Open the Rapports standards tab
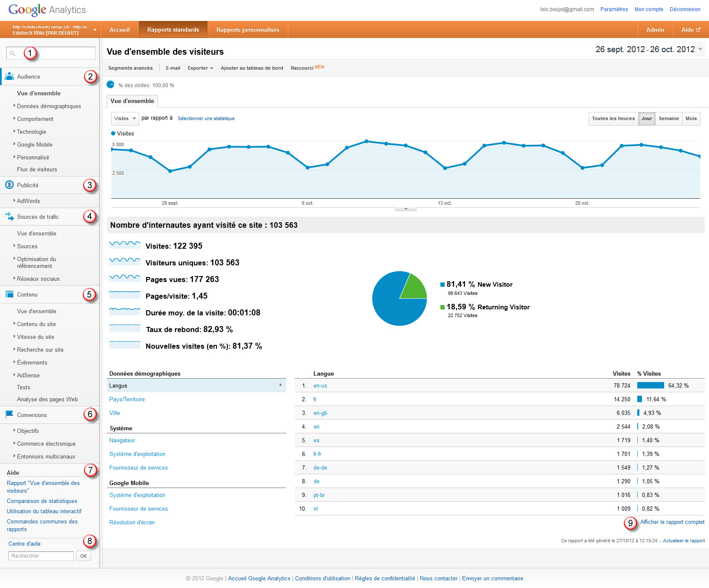The width and height of the screenshot is (709, 588). (x=173, y=29)
